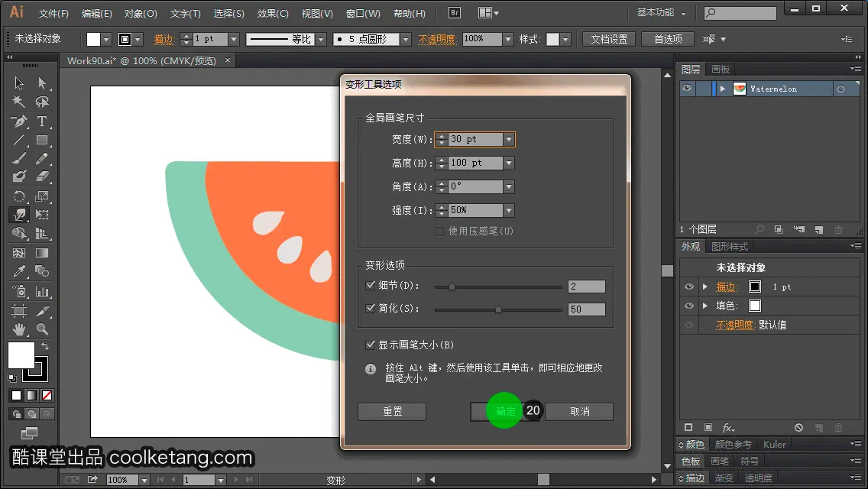Open the 角度(A) angle dropdown
Image resolution: width=868 pixels, height=489 pixels.
tap(509, 186)
